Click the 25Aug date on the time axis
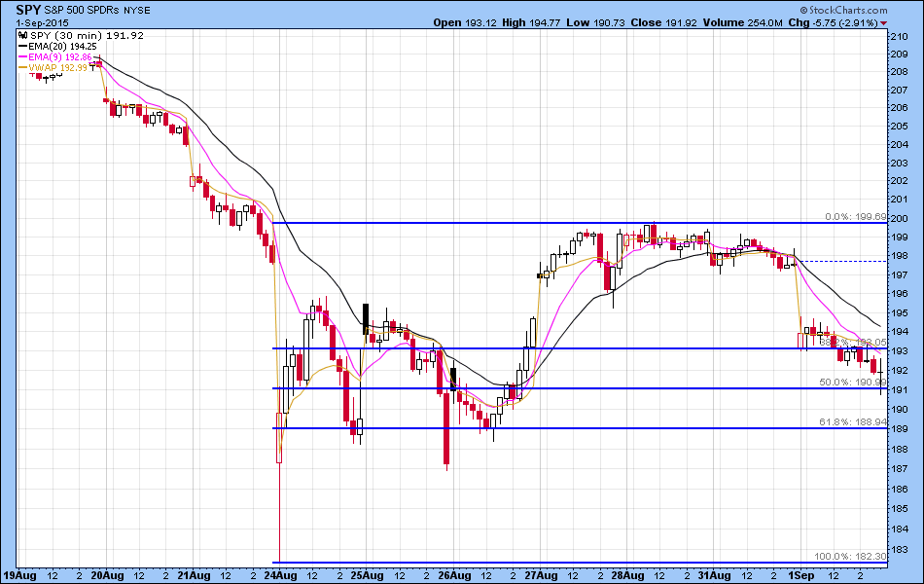The height and width of the screenshot is (584, 924). click(x=367, y=576)
